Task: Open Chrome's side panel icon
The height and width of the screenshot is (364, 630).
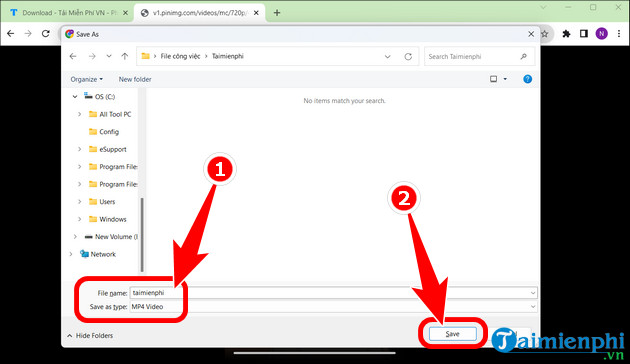Action: (x=584, y=34)
